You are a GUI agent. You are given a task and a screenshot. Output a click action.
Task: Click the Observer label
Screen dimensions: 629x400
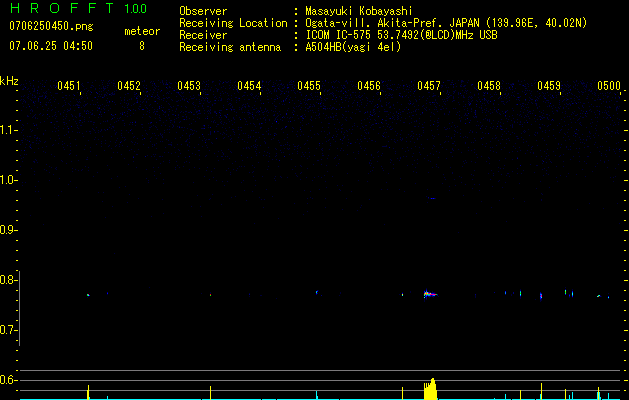pyautogui.click(x=203, y=11)
